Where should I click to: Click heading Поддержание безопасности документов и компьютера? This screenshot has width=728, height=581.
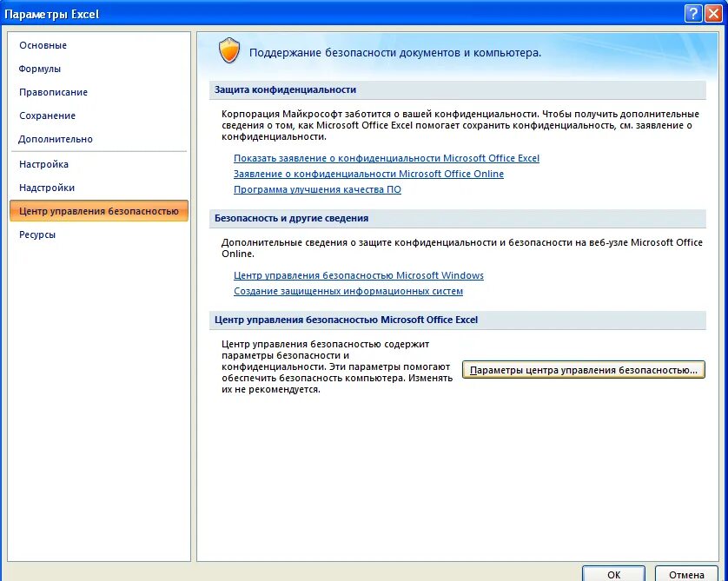(x=395, y=53)
